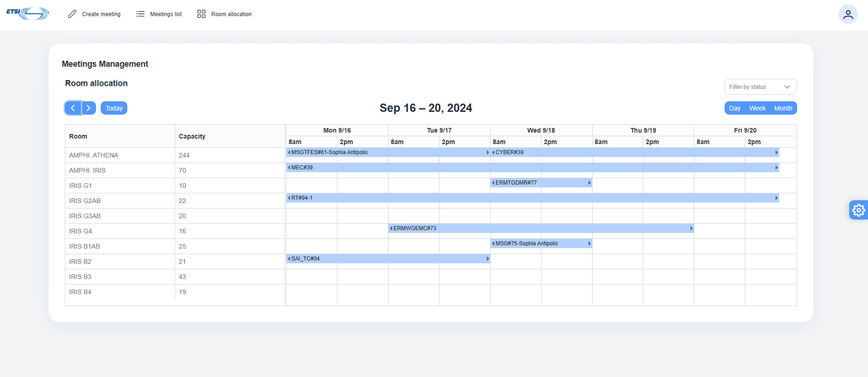Viewport: 868px width, 377px height.
Task: Go to next week with right chevron
Action: tap(89, 108)
